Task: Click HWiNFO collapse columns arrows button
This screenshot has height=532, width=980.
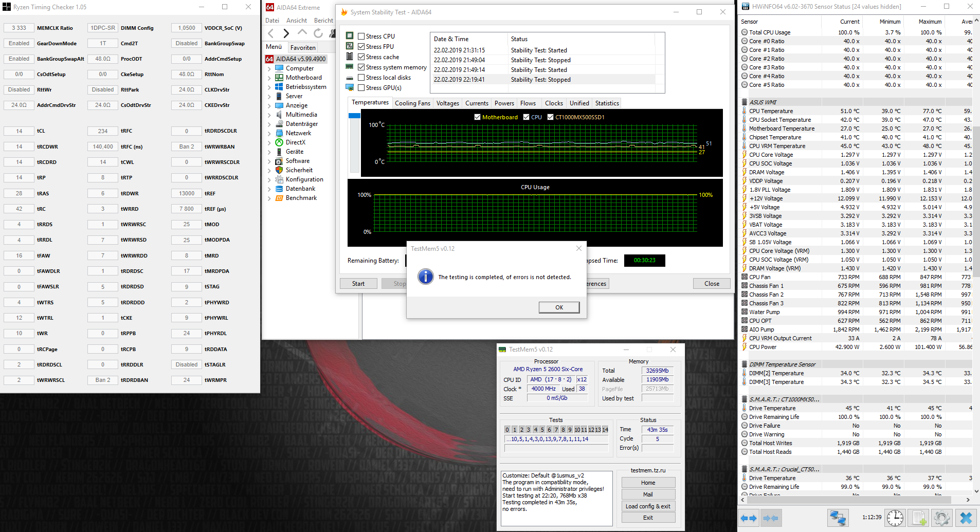Action: point(770,518)
